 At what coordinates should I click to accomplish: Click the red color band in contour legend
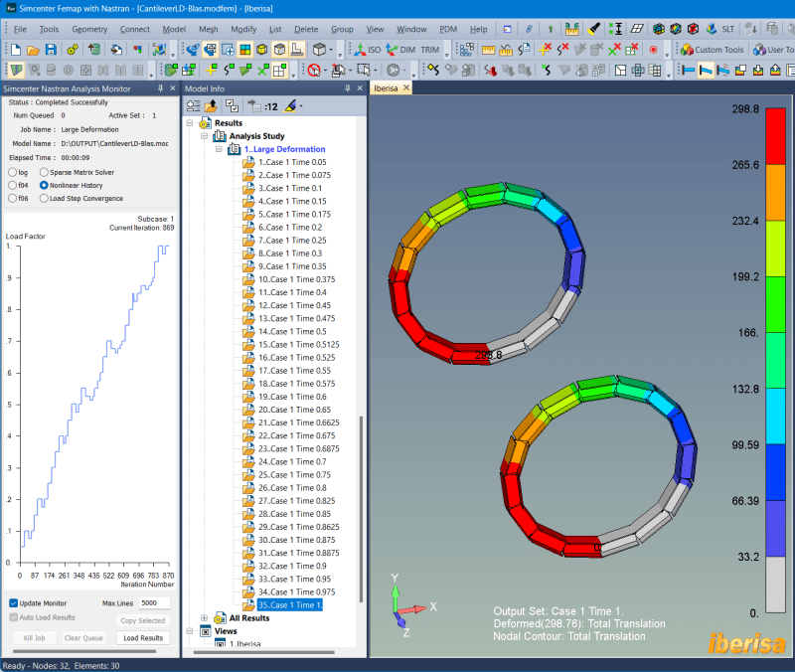pyautogui.click(x=775, y=136)
